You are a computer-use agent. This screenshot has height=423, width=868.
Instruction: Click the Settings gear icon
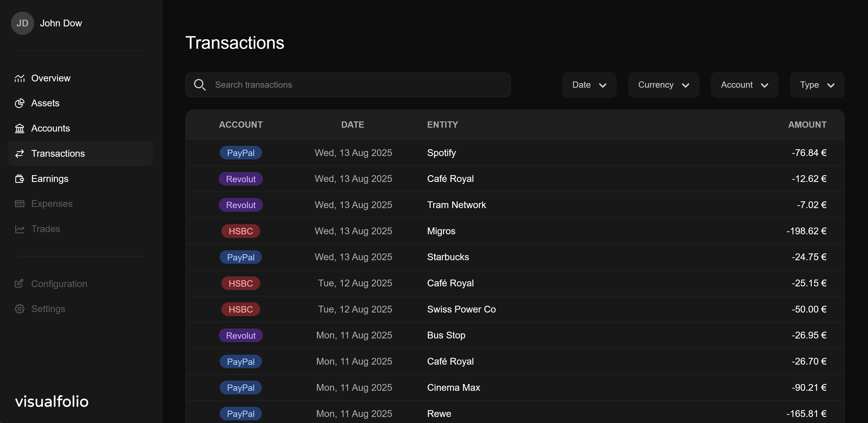(x=20, y=309)
